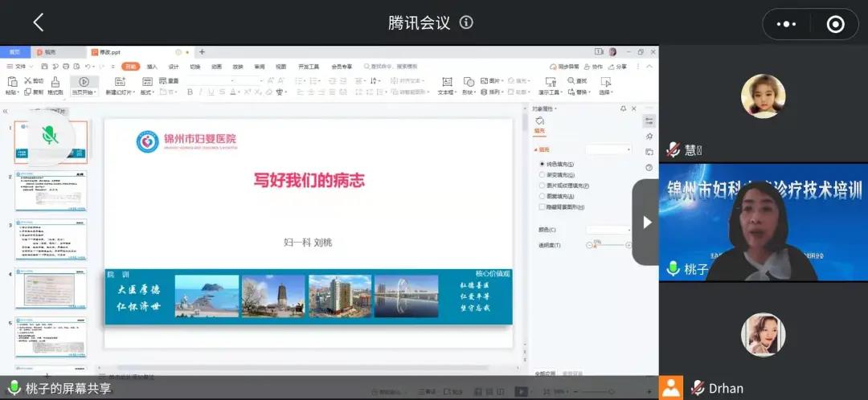Click the Save icon in quick access toolbar
868x400 pixels.
click(45, 67)
